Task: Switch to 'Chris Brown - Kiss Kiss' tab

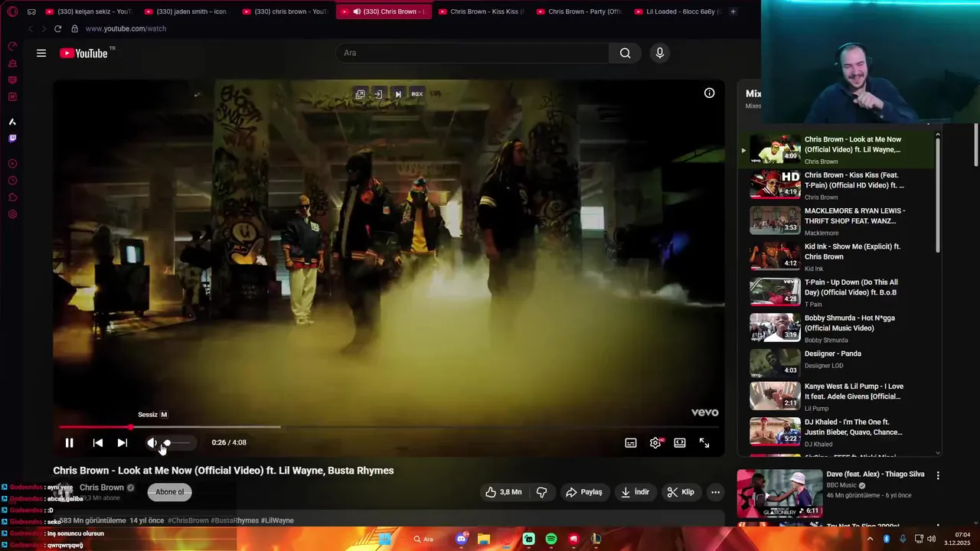Action: tap(481, 11)
